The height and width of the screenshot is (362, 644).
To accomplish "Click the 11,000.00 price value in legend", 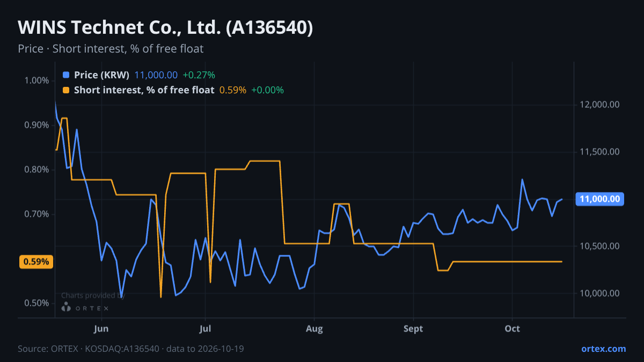I will tap(156, 75).
